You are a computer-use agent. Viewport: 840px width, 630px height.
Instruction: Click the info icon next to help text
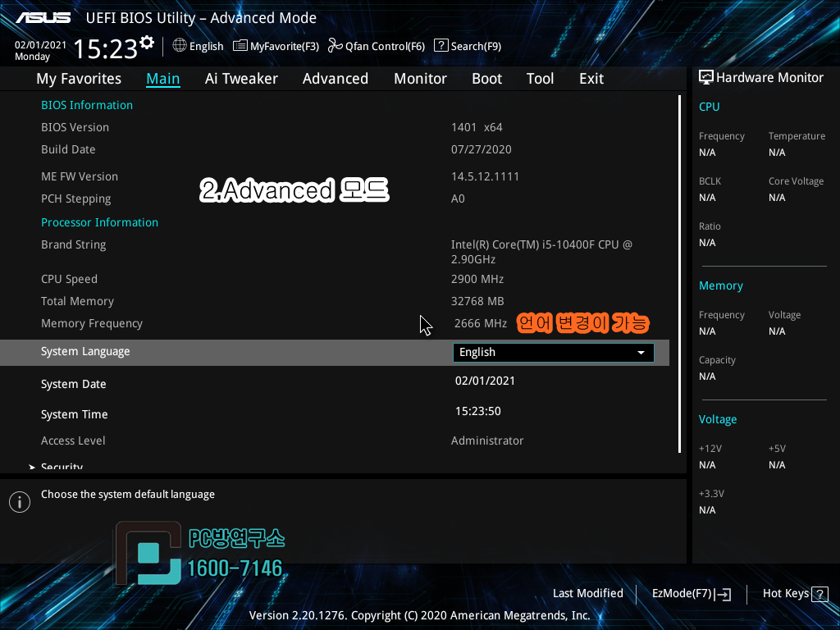coord(20,502)
